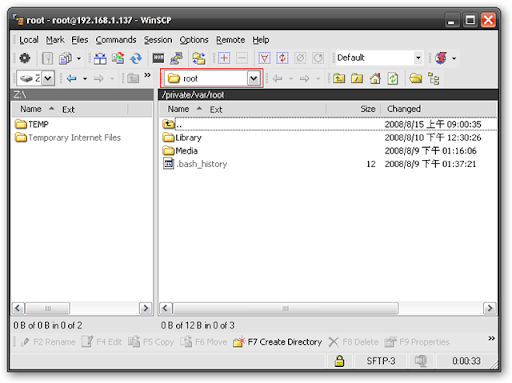Click the remote panel Refresh icon

tap(393, 79)
